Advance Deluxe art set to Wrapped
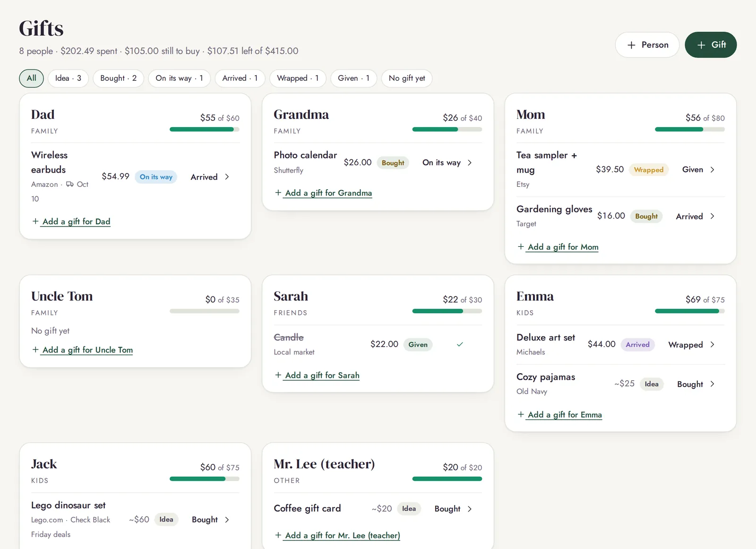The height and width of the screenshot is (549, 756). tap(686, 345)
